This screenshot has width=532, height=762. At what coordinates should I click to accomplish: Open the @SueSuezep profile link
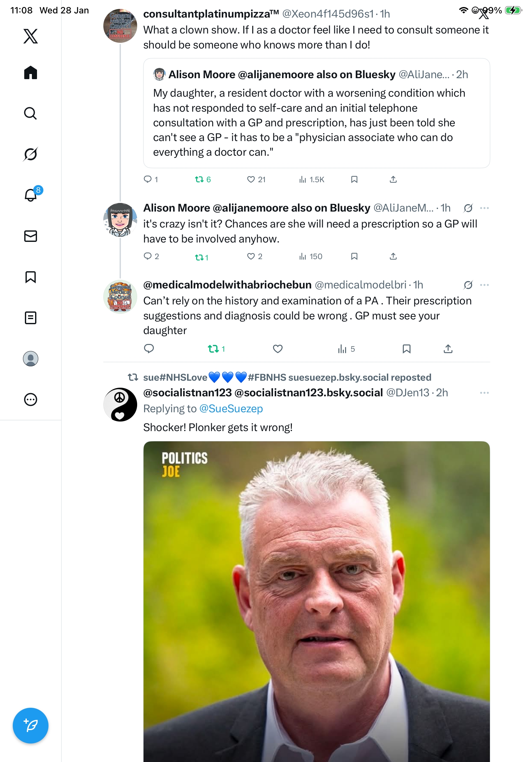[231, 408]
